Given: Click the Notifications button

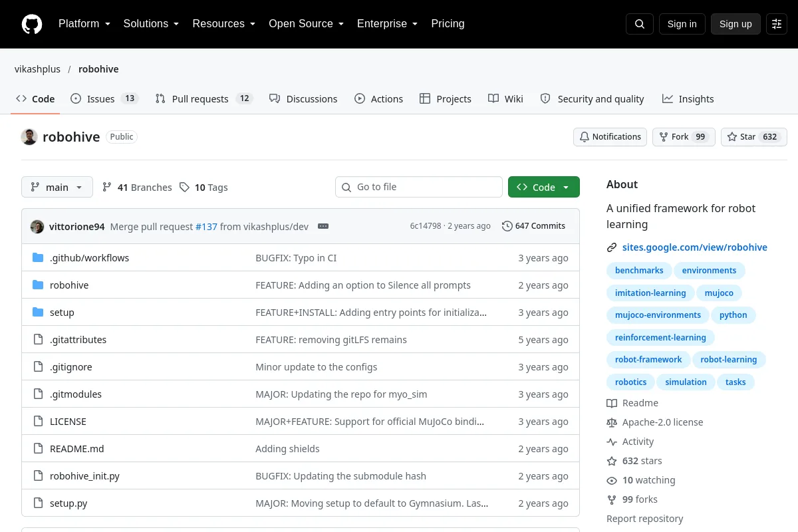Looking at the screenshot, I should [x=610, y=137].
